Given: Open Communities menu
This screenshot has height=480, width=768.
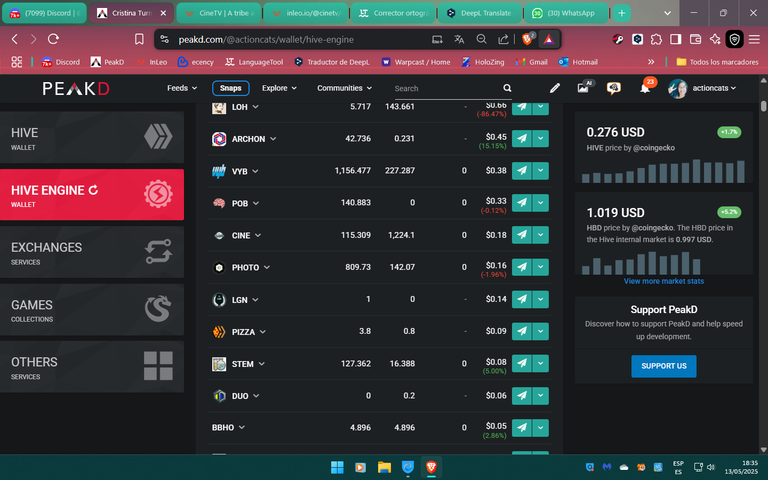Looking at the screenshot, I should [344, 88].
